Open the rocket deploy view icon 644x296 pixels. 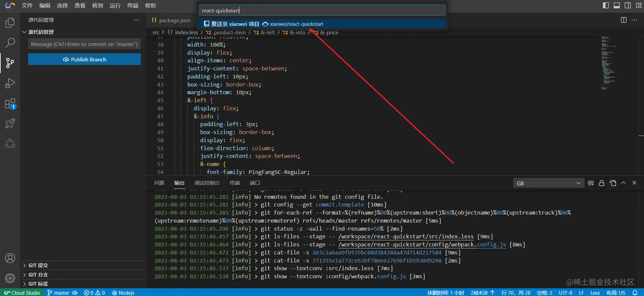[10, 124]
